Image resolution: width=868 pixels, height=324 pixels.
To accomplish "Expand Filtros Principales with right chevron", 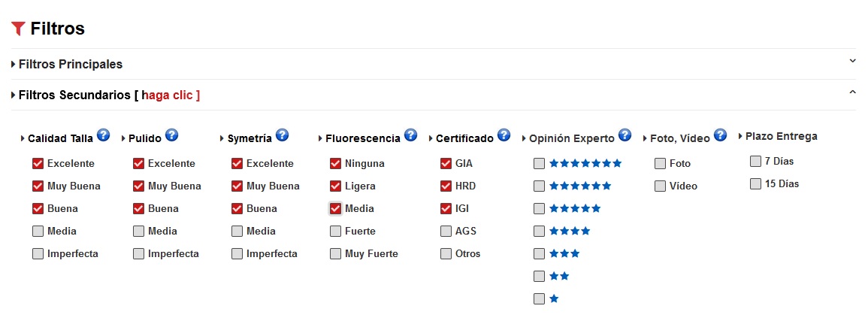I will click(x=852, y=61).
